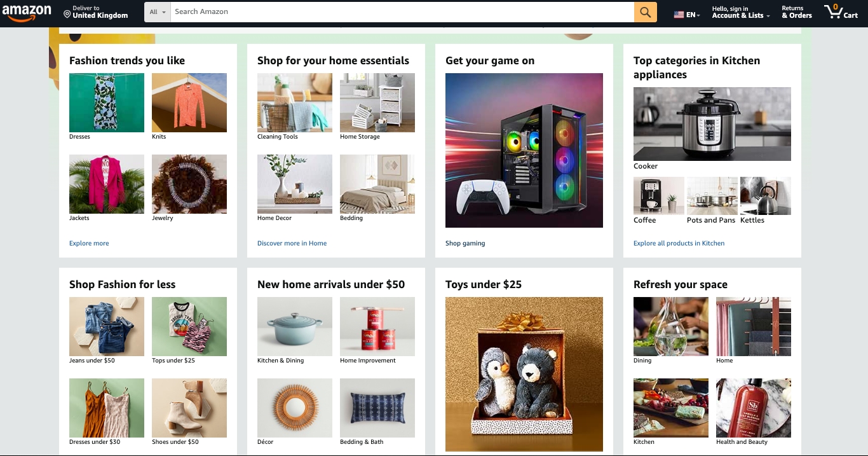Expand the Account & Lists menu
Screen dimensions: 868x456
[x=741, y=12]
